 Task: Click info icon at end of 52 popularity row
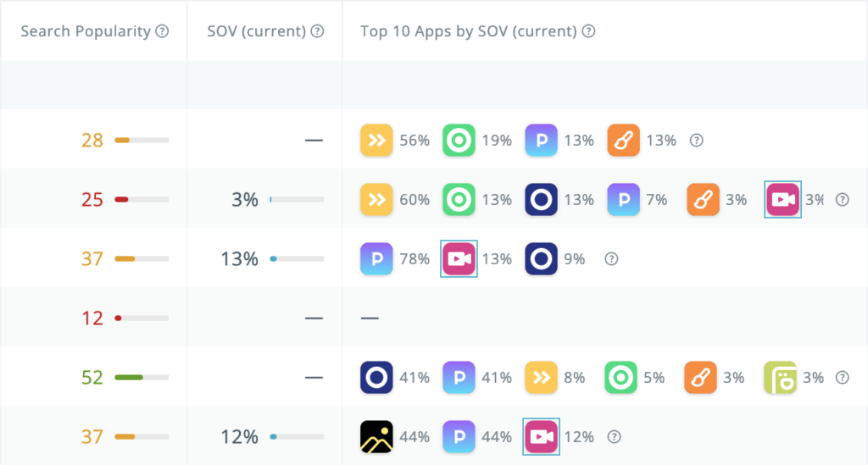coord(842,378)
